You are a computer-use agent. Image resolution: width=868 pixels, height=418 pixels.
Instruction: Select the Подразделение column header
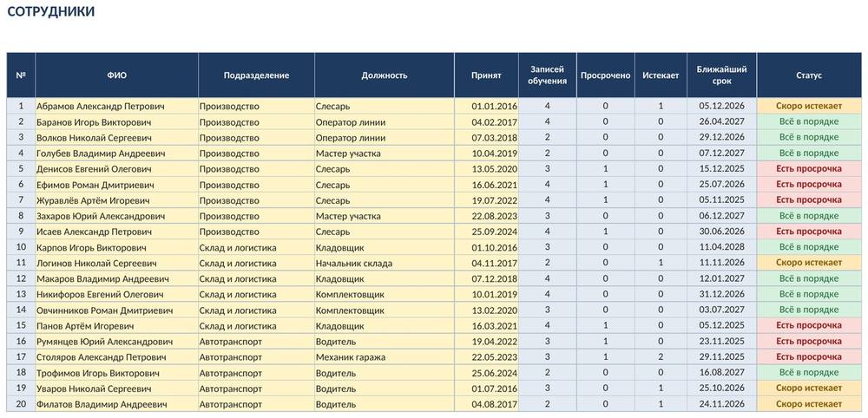click(256, 75)
